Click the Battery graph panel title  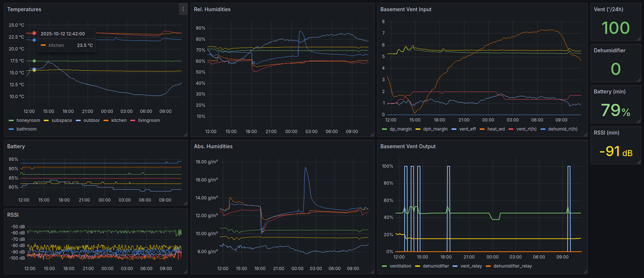[16, 146]
